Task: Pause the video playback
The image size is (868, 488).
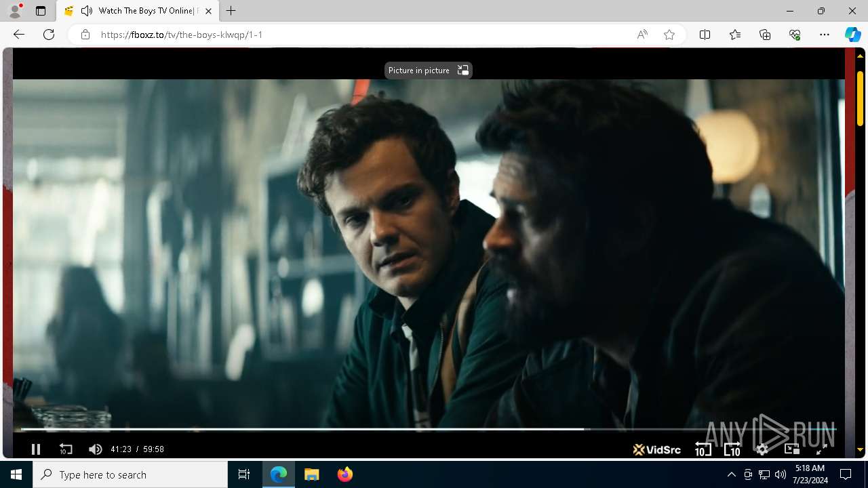Action: [x=36, y=449]
